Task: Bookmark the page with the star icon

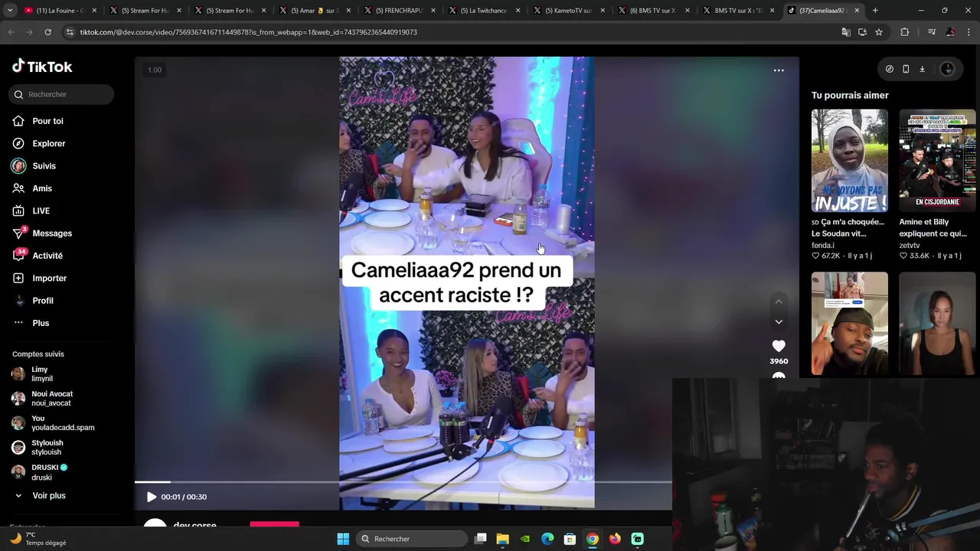Action: pyautogui.click(x=879, y=32)
